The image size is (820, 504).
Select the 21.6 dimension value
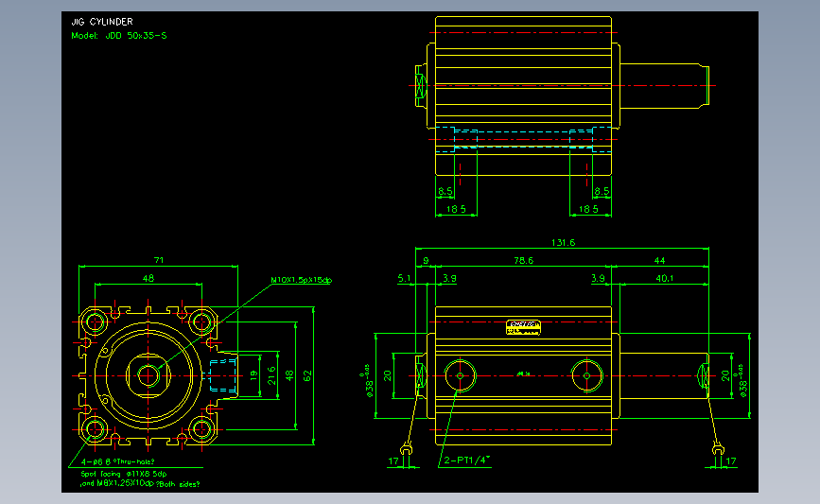(x=270, y=376)
